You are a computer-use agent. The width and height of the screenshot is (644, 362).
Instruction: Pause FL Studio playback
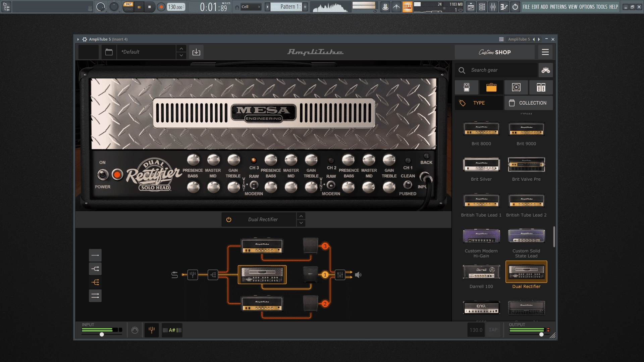coord(139,7)
